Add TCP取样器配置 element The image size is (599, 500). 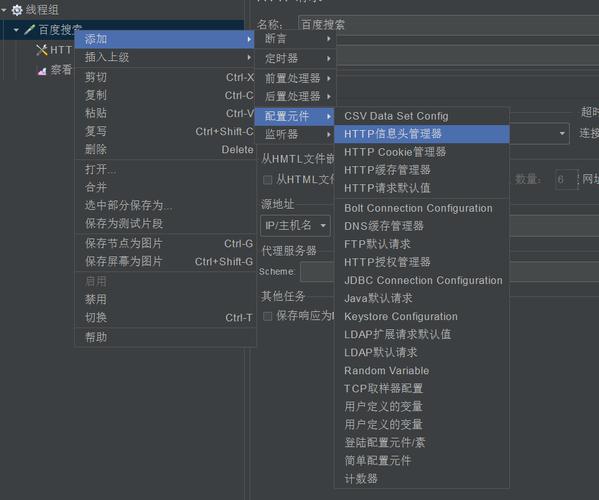coord(422,388)
